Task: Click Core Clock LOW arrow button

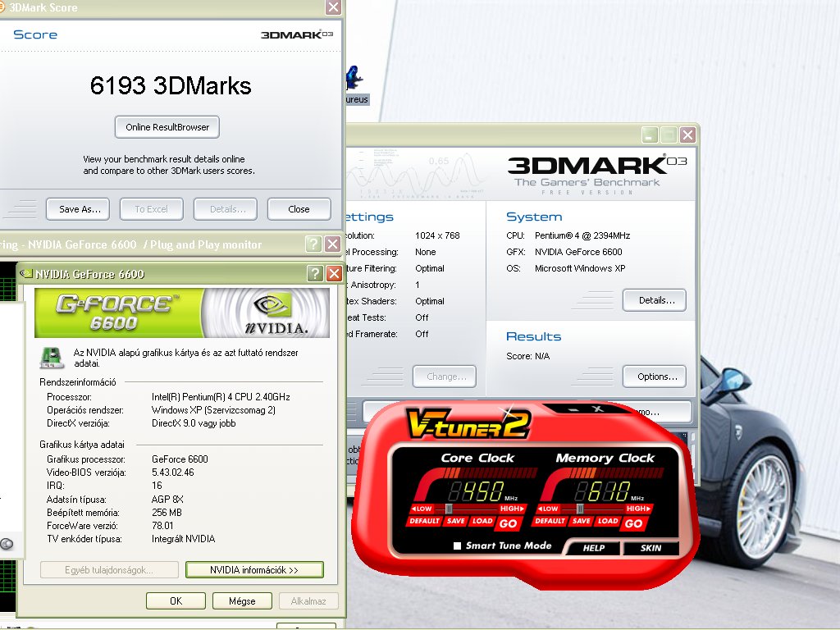Action: tap(422, 509)
